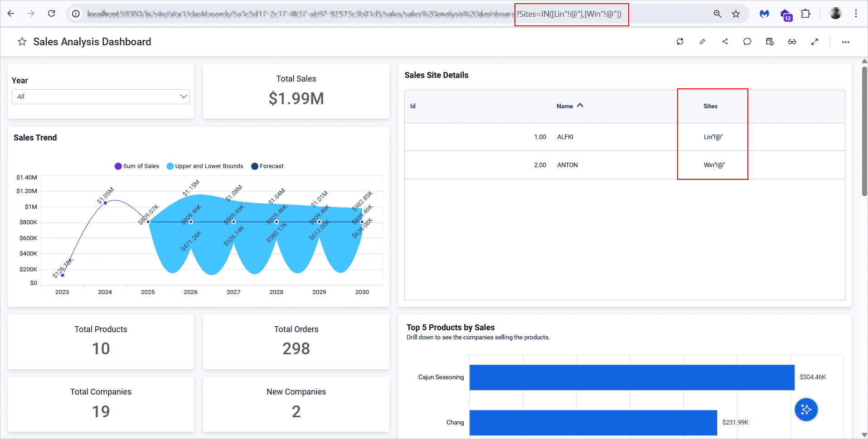Open the edit dashboard pencil icon

(x=702, y=42)
